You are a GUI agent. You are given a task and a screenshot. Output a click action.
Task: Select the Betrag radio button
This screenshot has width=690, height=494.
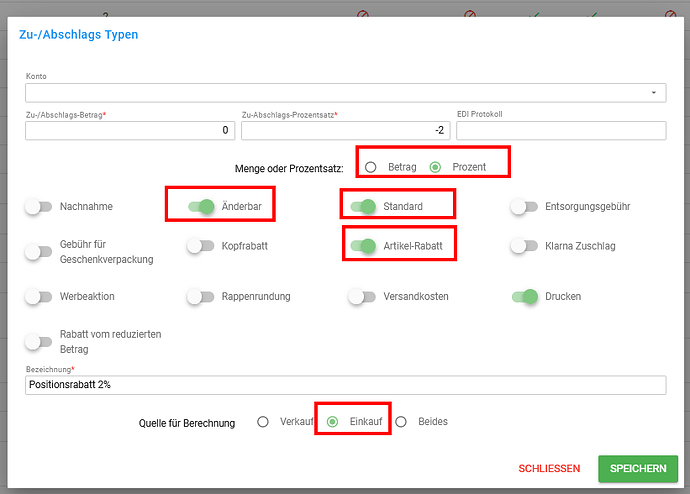(x=371, y=167)
